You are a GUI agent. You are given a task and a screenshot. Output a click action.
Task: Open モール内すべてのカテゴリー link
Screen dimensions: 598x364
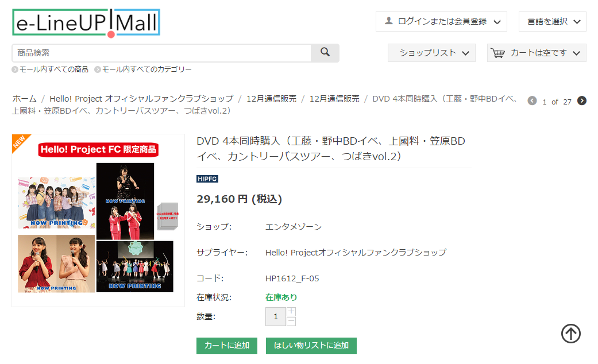(x=147, y=69)
